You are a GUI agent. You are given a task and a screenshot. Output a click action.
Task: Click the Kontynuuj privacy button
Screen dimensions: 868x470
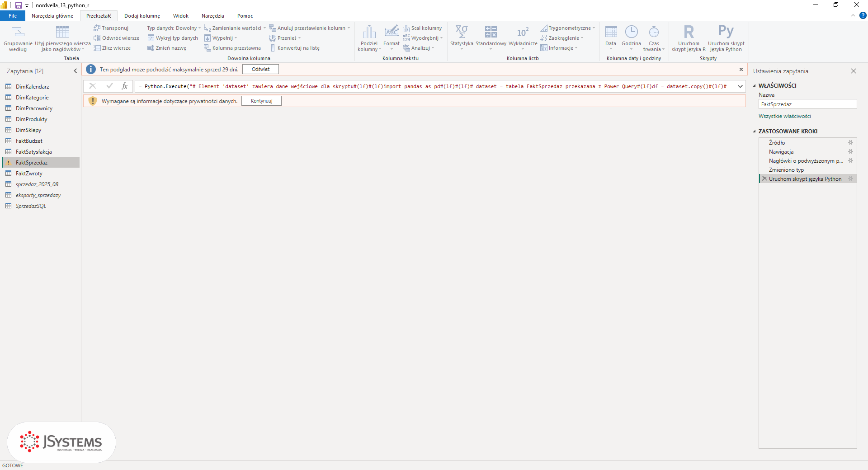pyautogui.click(x=261, y=101)
